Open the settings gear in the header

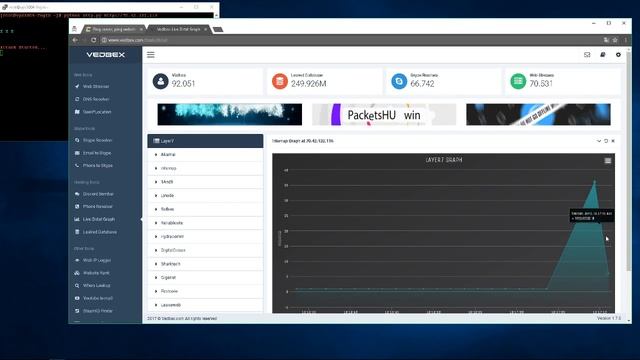coord(618,55)
